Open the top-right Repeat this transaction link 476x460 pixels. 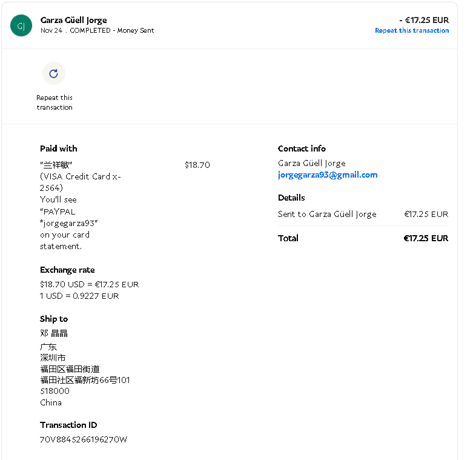pos(412,30)
